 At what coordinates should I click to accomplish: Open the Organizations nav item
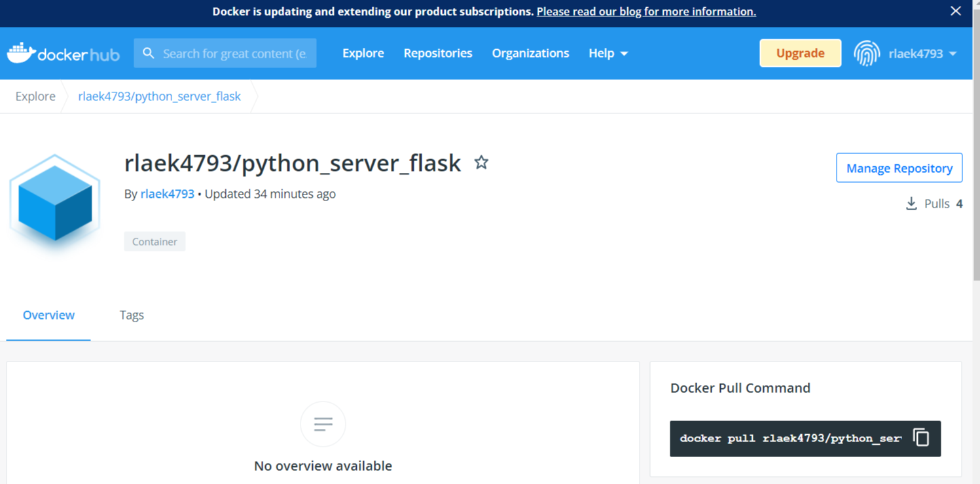click(x=530, y=53)
